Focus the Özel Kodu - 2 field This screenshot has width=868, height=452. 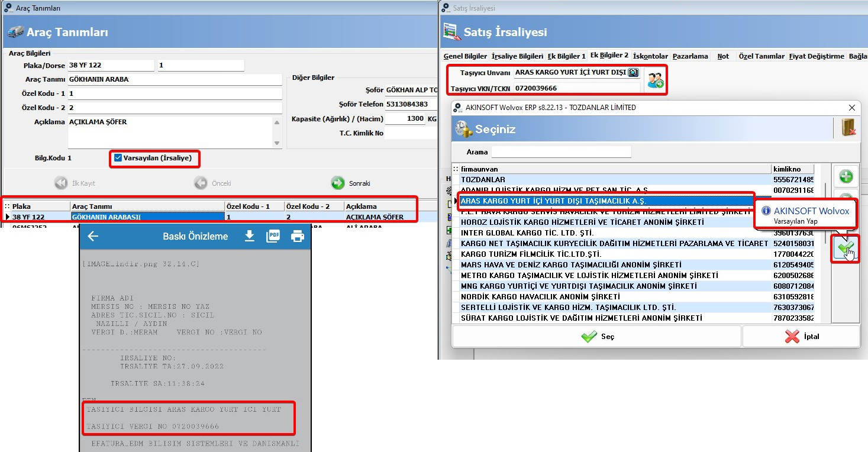(x=175, y=108)
